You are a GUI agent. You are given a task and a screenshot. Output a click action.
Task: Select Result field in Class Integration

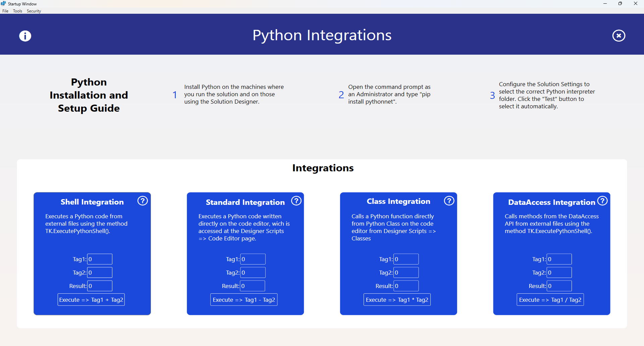click(406, 286)
